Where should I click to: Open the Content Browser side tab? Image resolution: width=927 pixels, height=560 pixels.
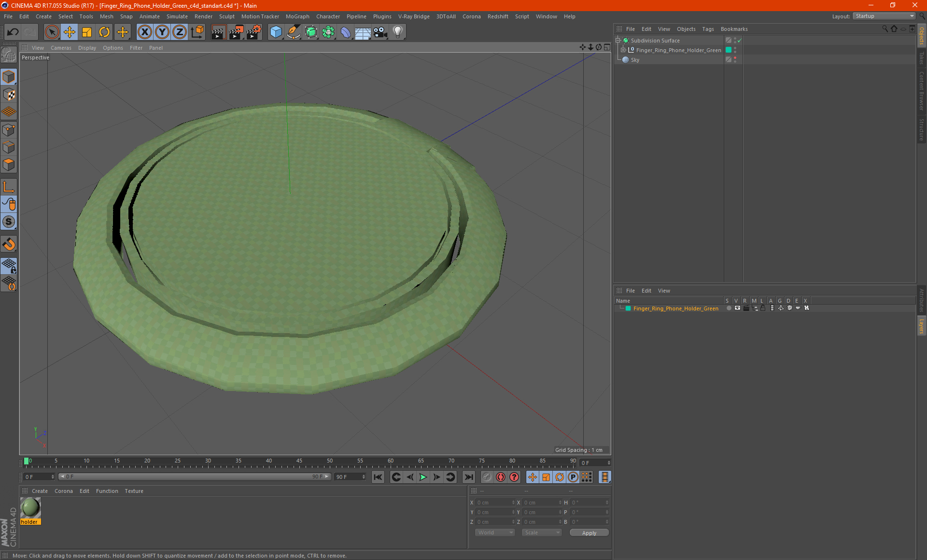(x=921, y=91)
